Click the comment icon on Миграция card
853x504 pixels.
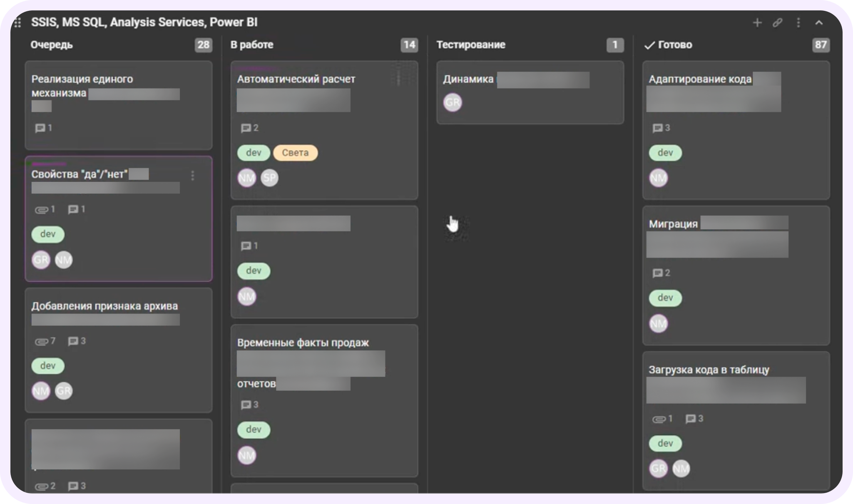(657, 273)
